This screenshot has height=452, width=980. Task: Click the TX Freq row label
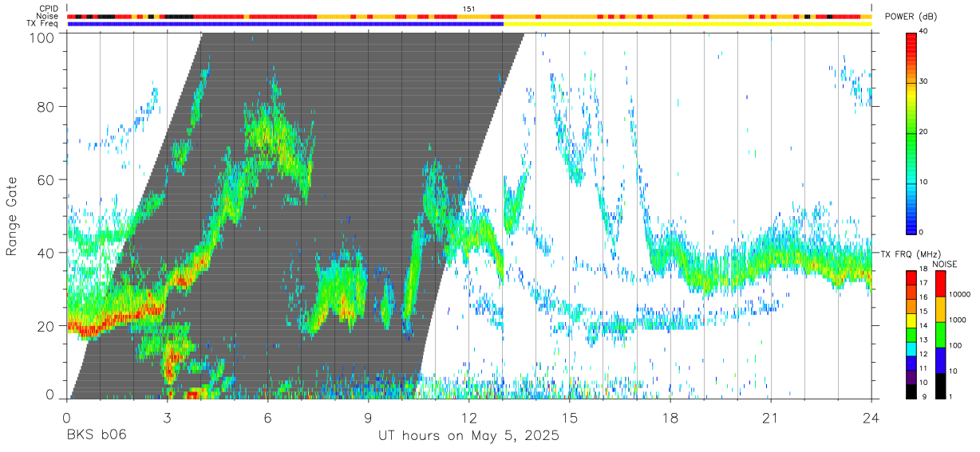pyautogui.click(x=43, y=24)
